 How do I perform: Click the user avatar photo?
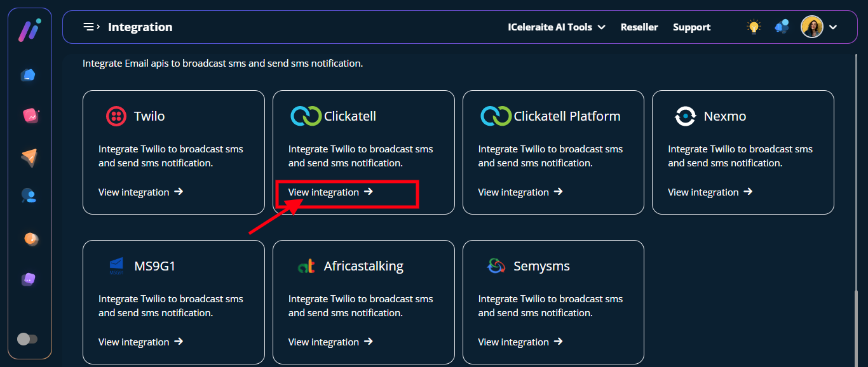point(811,27)
